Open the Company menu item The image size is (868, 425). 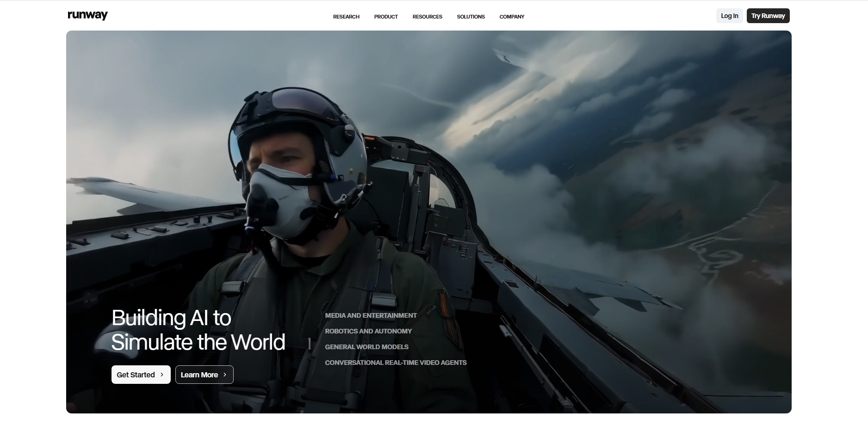click(x=512, y=17)
